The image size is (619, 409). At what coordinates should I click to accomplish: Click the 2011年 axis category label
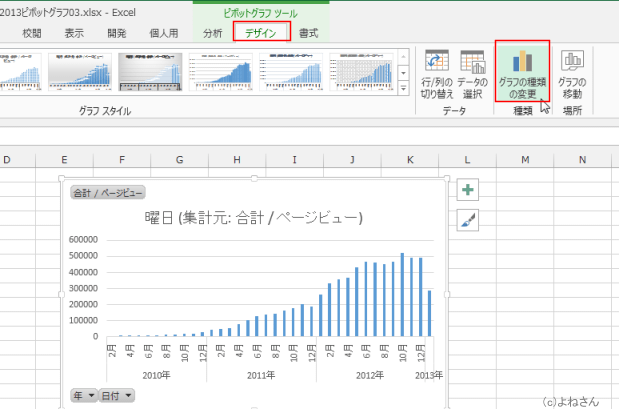coord(261,375)
